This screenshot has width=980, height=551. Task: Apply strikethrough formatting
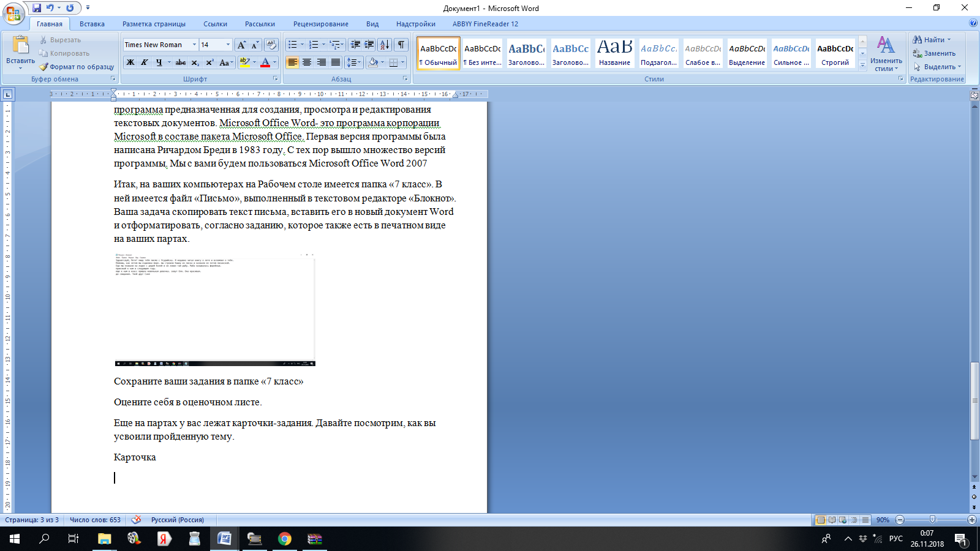coord(181,62)
